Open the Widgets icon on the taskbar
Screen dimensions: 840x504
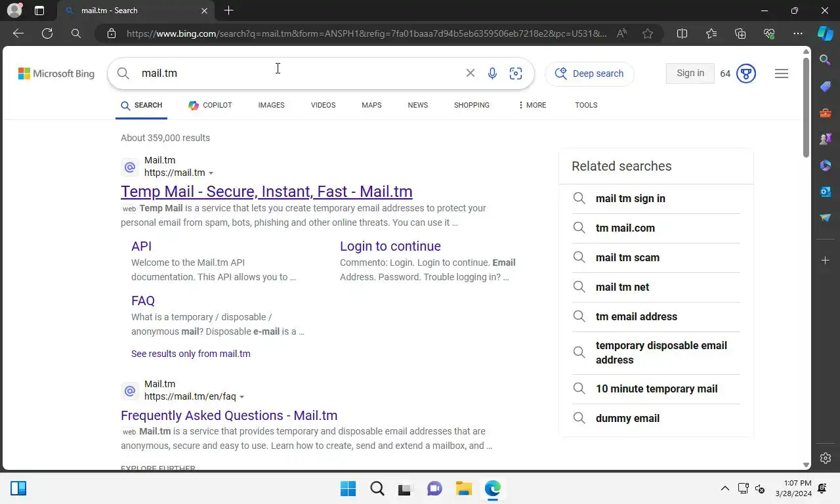[x=18, y=488]
